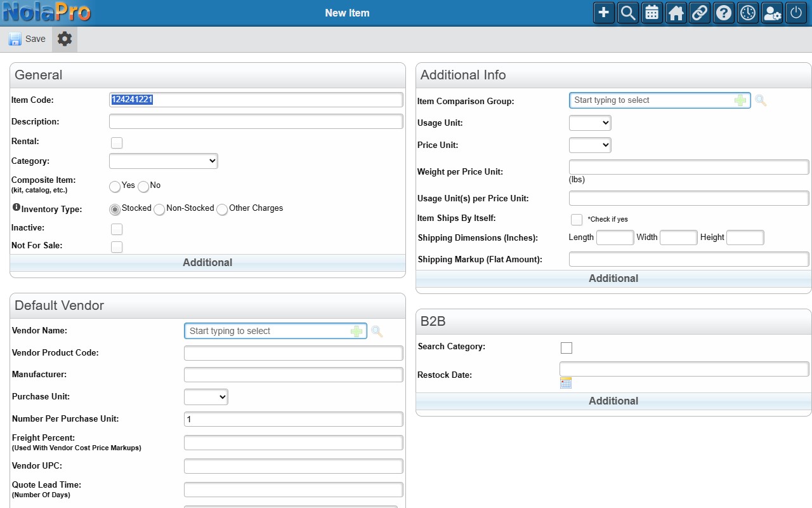The width and height of the screenshot is (812, 508).
Task: Click the 'B2B' section heading
Action: pos(433,321)
